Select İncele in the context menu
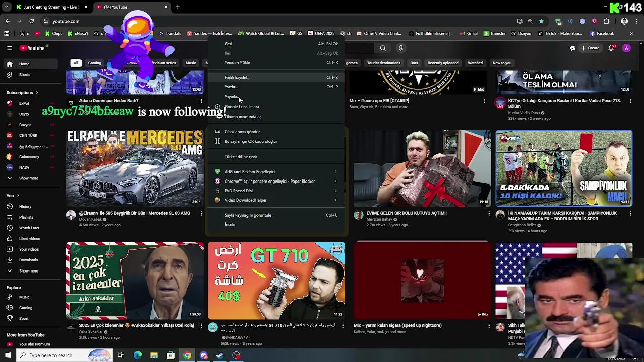The image size is (644, 362). click(276, 225)
